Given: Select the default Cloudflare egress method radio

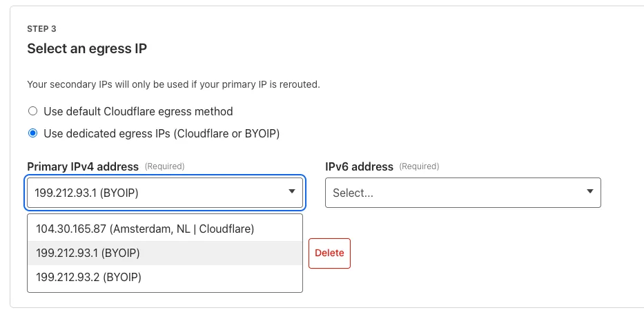Looking at the screenshot, I should click(32, 111).
